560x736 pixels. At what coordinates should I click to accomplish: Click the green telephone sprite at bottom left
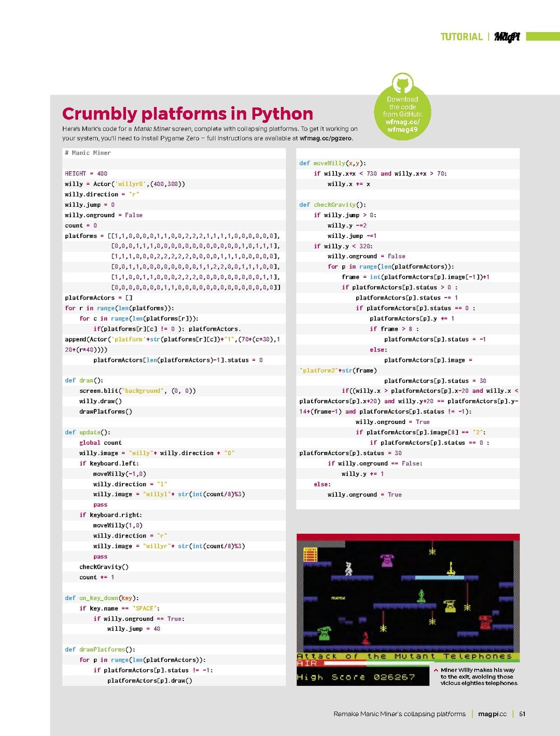(324, 633)
